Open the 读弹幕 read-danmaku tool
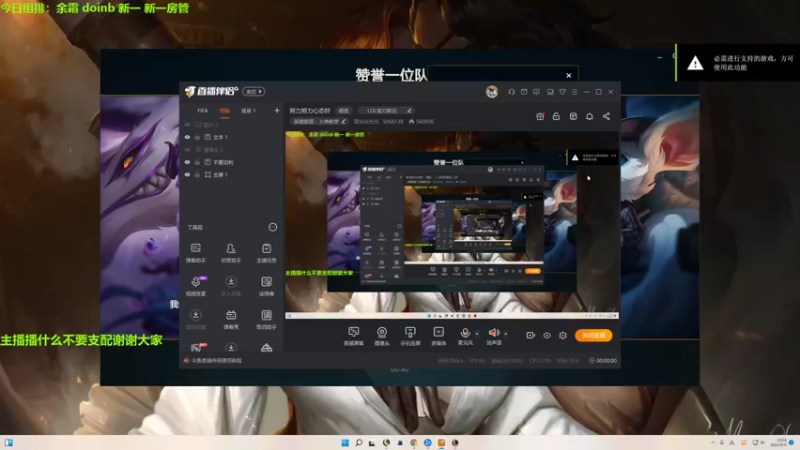 click(266, 286)
